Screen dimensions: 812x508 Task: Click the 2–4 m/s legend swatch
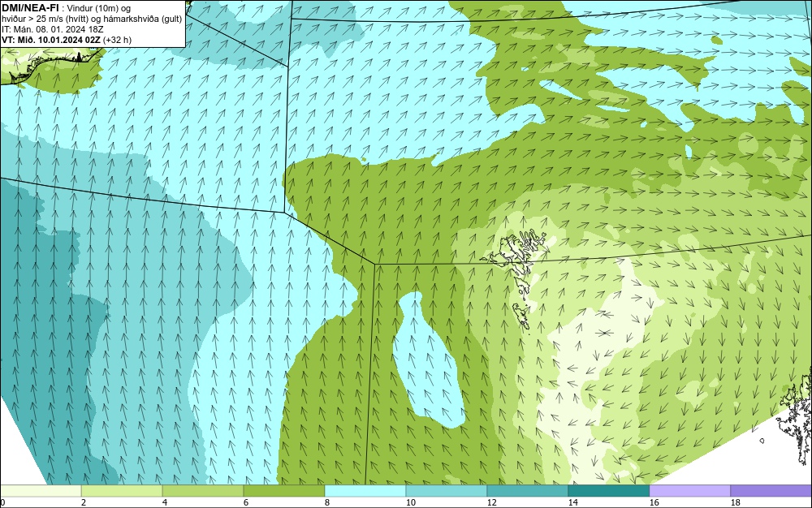122,491
